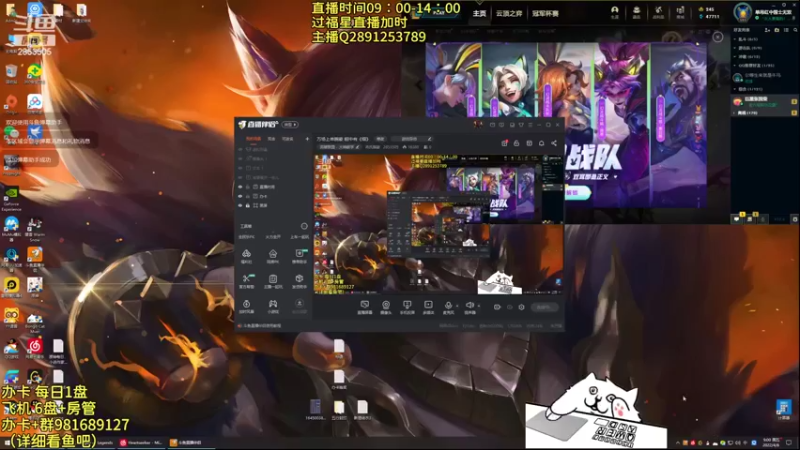
Task: Switch to the 冠军杯赛 tab in League client
Action: tap(545, 13)
